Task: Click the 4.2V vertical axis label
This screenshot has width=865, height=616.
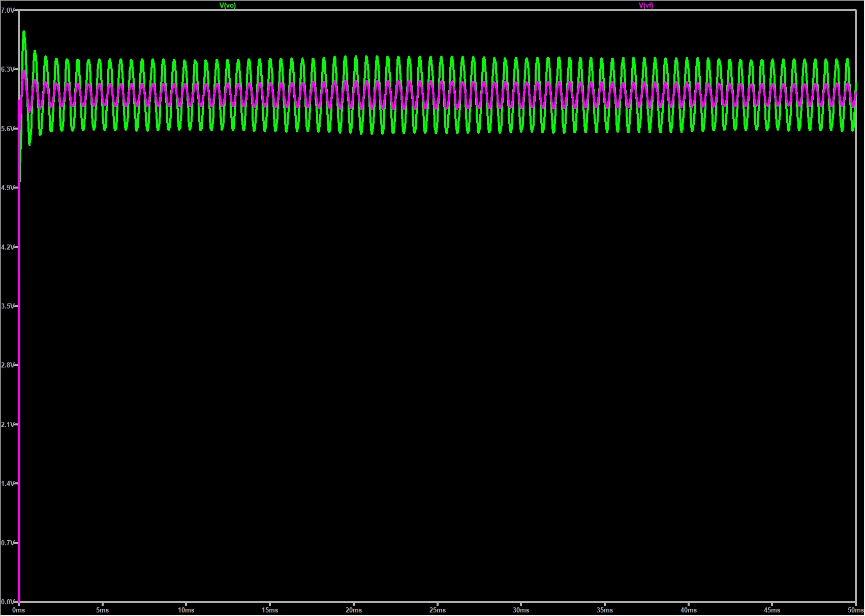Action: pos(8,247)
